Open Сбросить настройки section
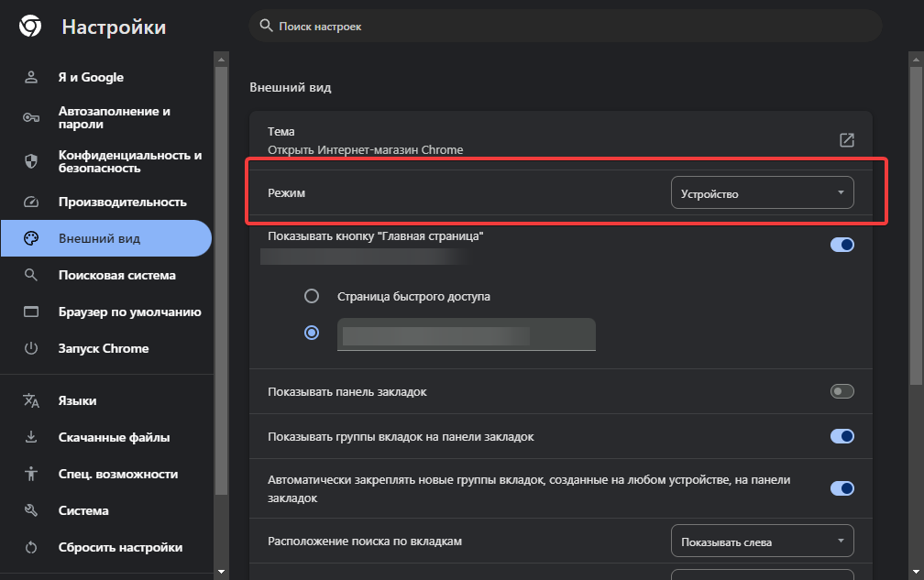Viewport: 924px width, 580px height. pos(106,547)
